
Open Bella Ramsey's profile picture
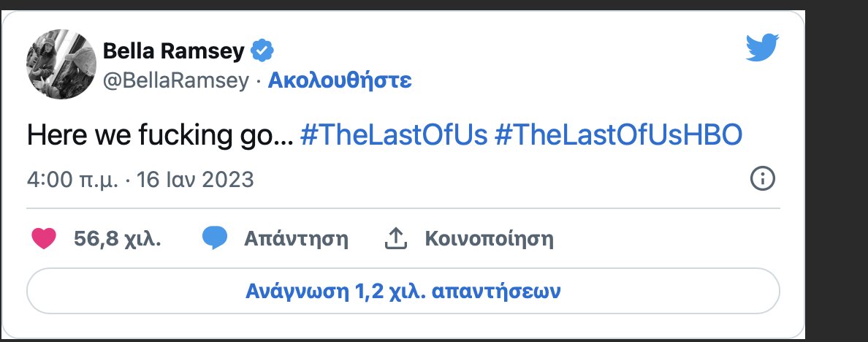(x=61, y=65)
